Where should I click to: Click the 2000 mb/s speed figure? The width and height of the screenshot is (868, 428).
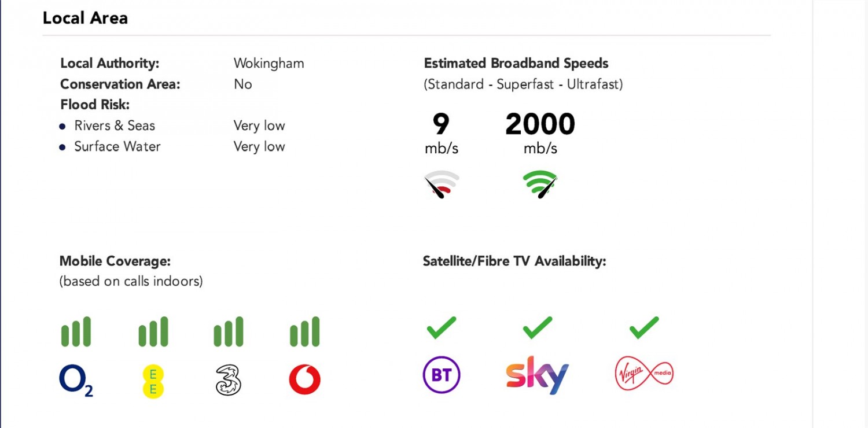pos(540,124)
